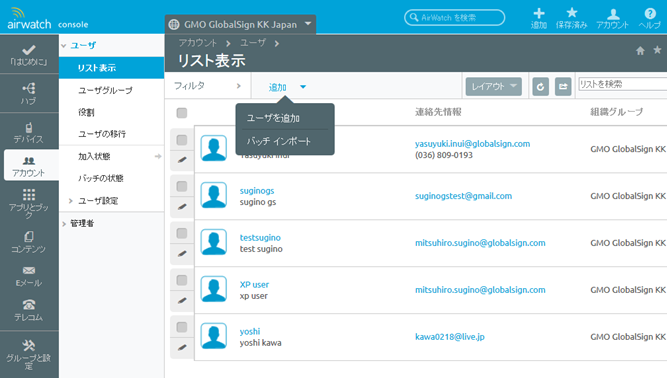The width and height of the screenshot is (667, 378).
Task: Edit yoshi user with pencil icon
Action: point(182,347)
